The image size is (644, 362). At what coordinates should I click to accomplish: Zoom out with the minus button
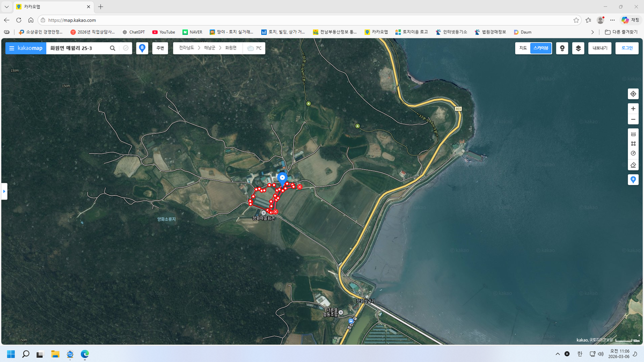[633, 120]
